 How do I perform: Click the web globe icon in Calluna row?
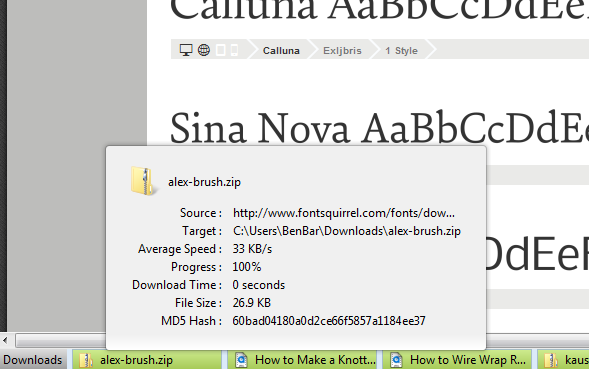pos(204,50)
